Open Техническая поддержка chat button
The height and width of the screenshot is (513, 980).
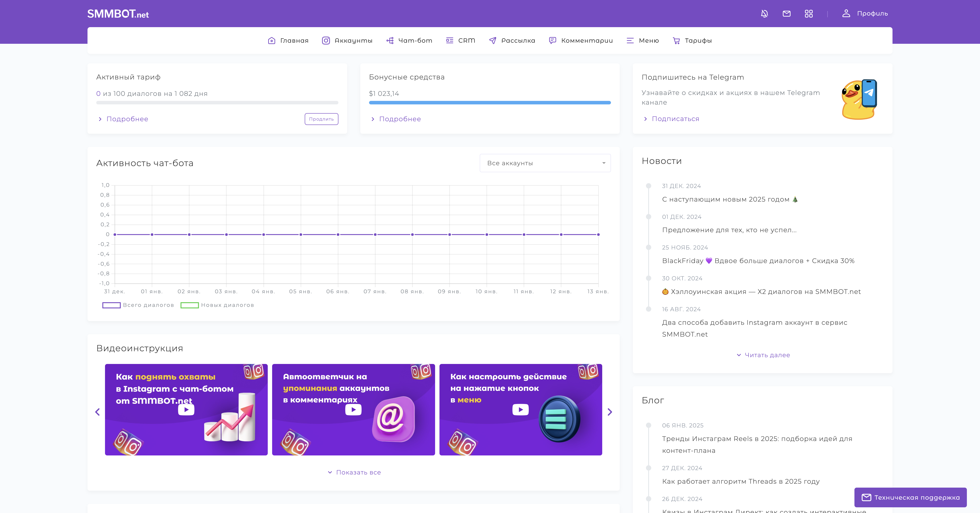click(x=910, y=497)
